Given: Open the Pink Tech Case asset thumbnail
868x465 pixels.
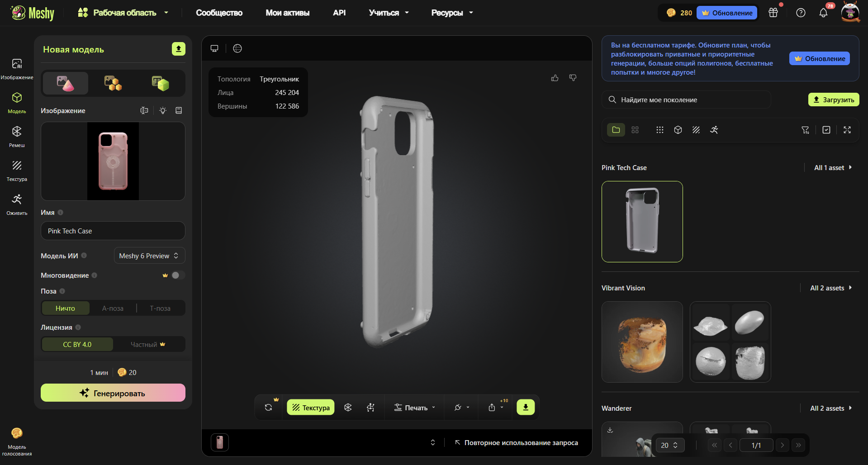Looking at the screenshot, I should tap(642, 222).
